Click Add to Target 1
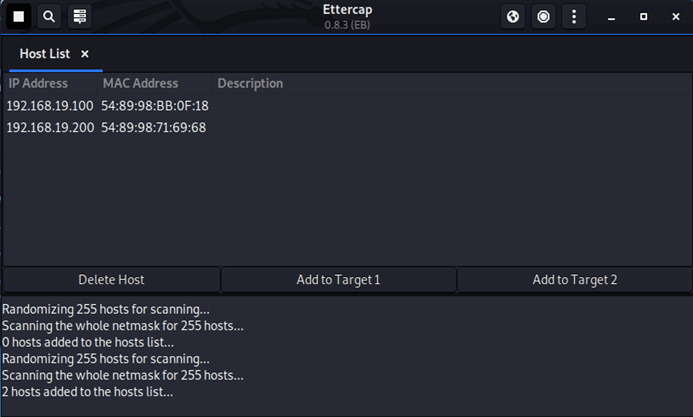693x417 pixels. pyautogui.click(x=339, y=280)
